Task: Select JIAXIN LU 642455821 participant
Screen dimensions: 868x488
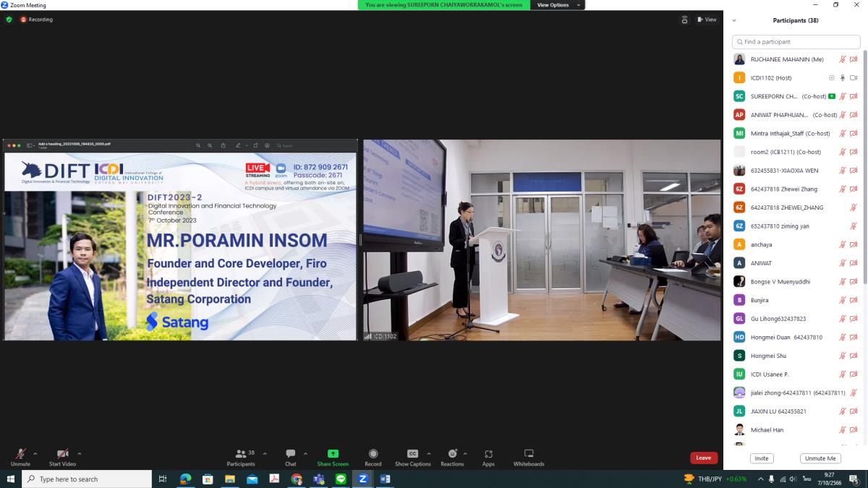Action: 795,411
